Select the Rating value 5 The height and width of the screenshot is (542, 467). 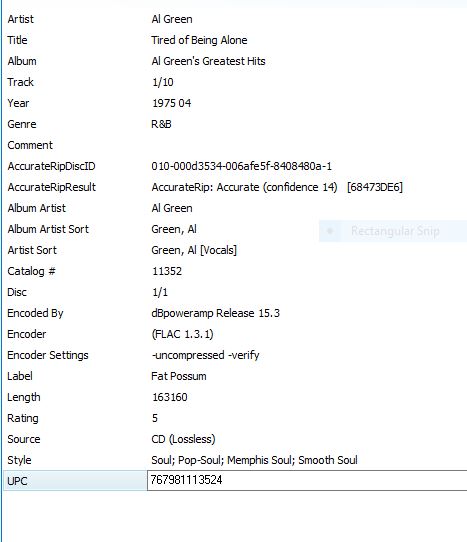click(155, 418)
